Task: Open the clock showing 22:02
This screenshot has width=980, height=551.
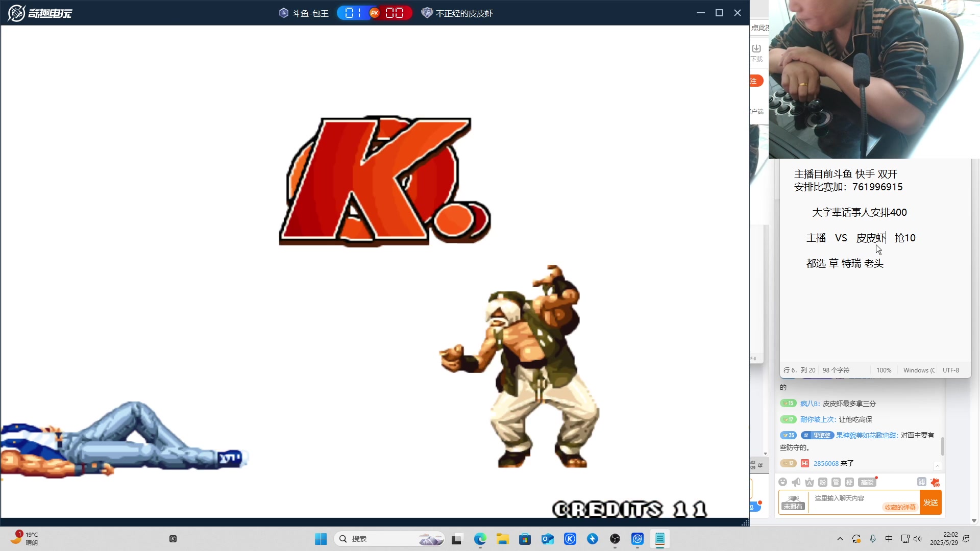Action: pyautogui.click(x=944, y=539)
